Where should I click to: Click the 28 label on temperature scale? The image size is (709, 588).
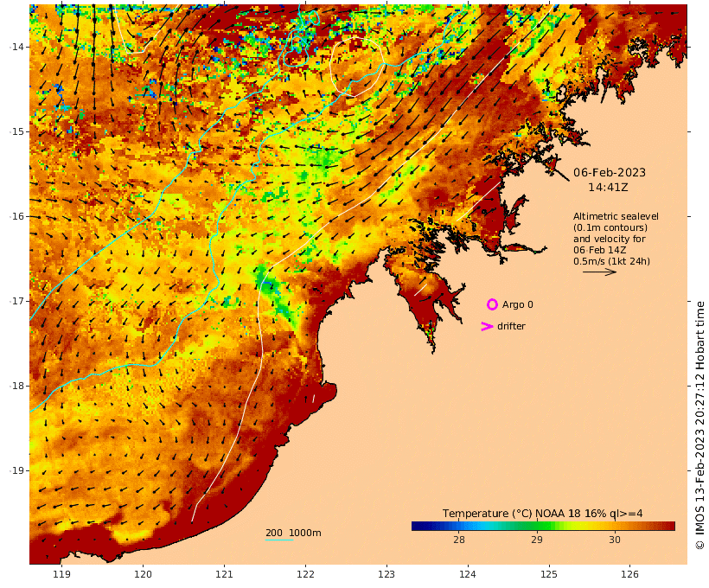[459, 540]
